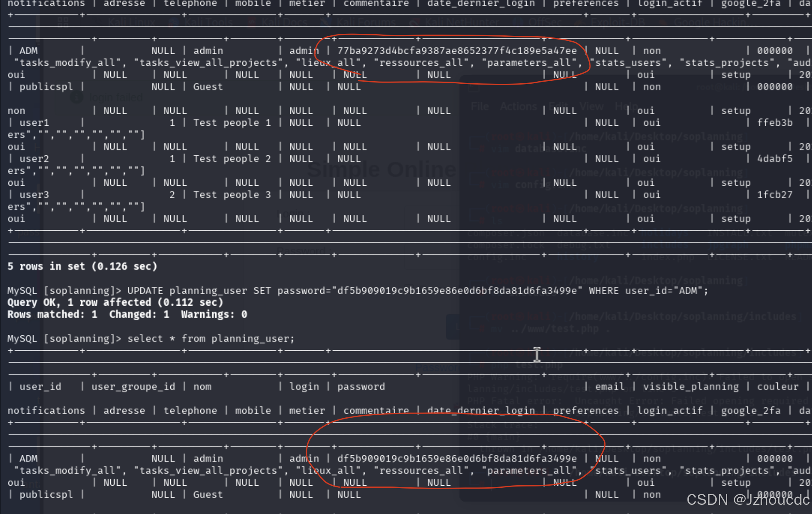Open the Actions menu
Viewport: 812px width, 514px height.
[518, 106]
